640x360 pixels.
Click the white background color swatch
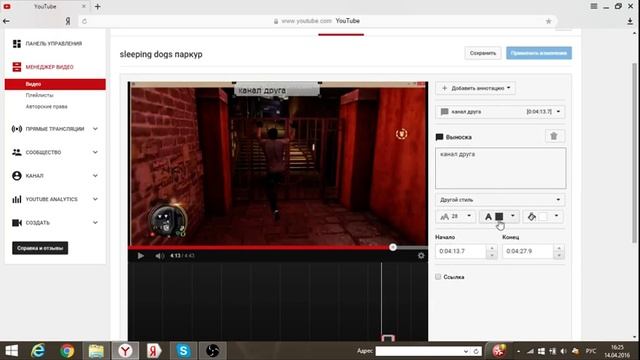[x=543, y=217]
